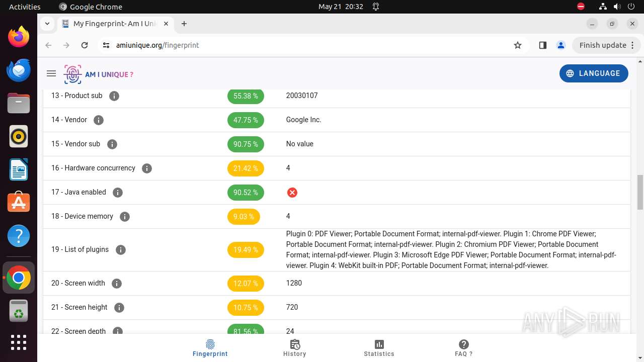Reload the amiunique fingerprint page
Screen dimensions: 644x362
coord(85,45)
